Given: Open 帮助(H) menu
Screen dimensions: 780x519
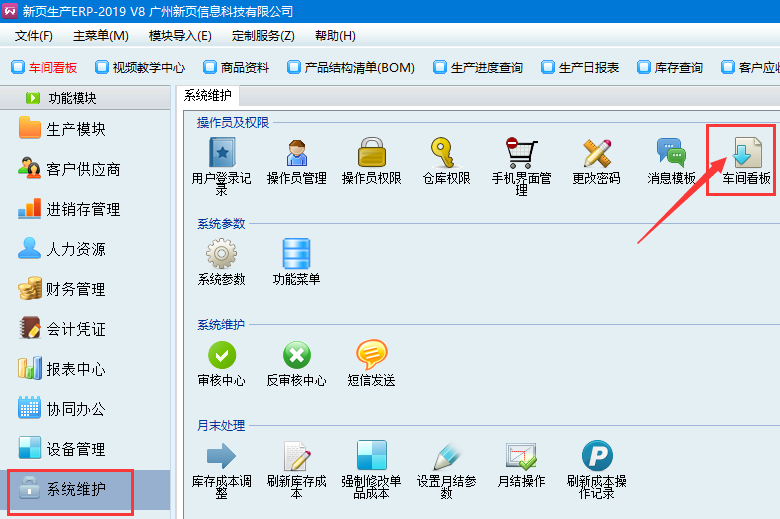Looking at the screenshot, I should 335,36.
